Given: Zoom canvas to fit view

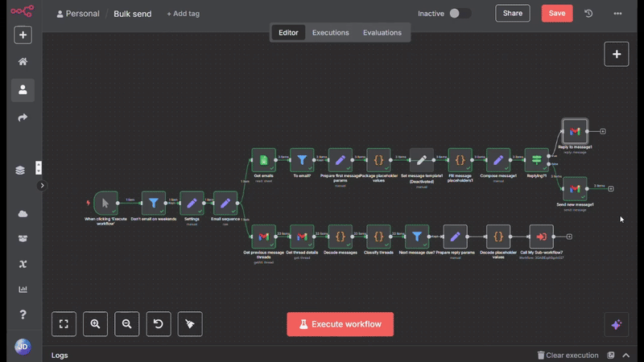Looking at the screenshot, I should [64, 324].
